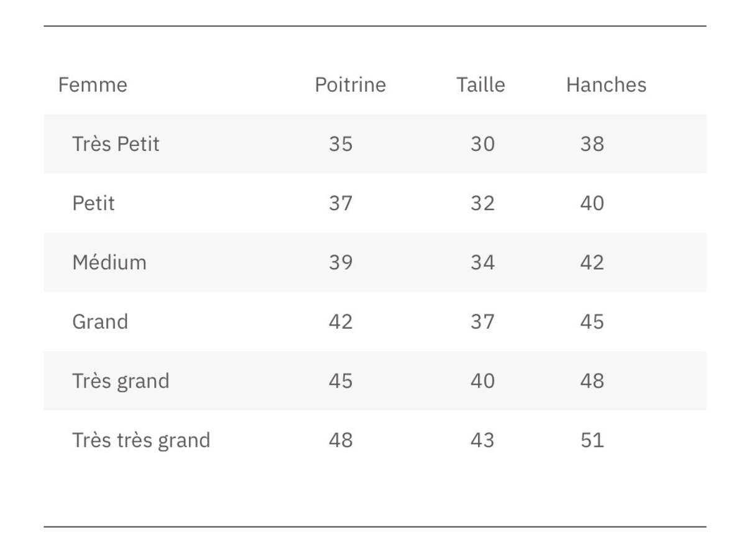
Task: Click the Hanches column header
Action: (606, 85)
